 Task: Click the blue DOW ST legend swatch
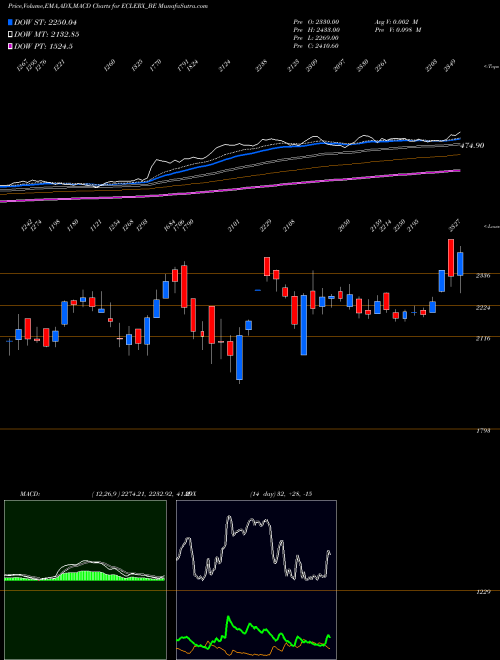[x=11, y=23]
